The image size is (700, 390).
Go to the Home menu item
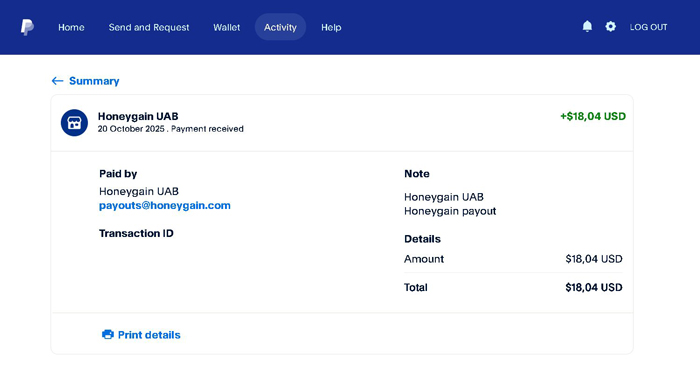click(71, 27)
